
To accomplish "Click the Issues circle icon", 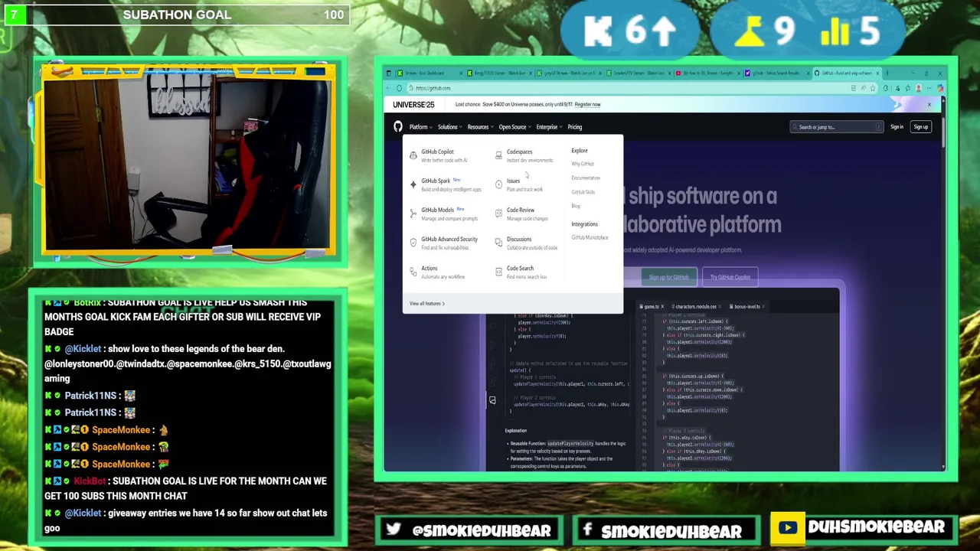I will click(x=498, y=184).
